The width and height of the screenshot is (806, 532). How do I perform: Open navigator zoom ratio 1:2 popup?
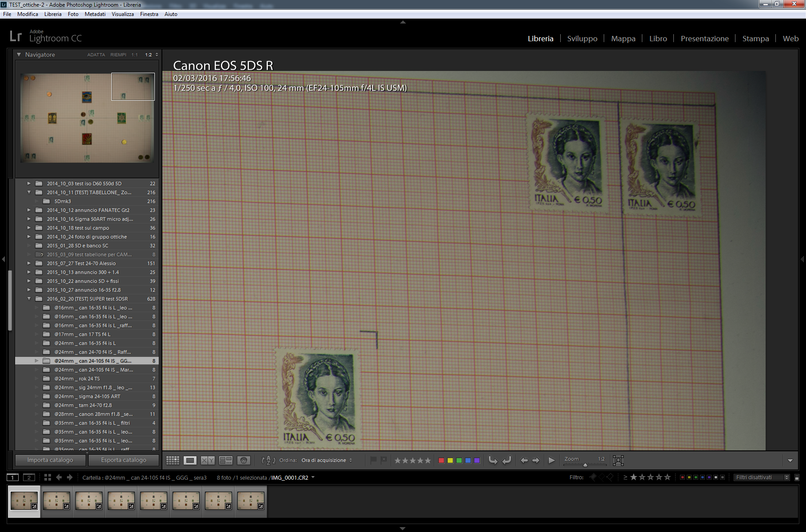[x=157, y=55]
